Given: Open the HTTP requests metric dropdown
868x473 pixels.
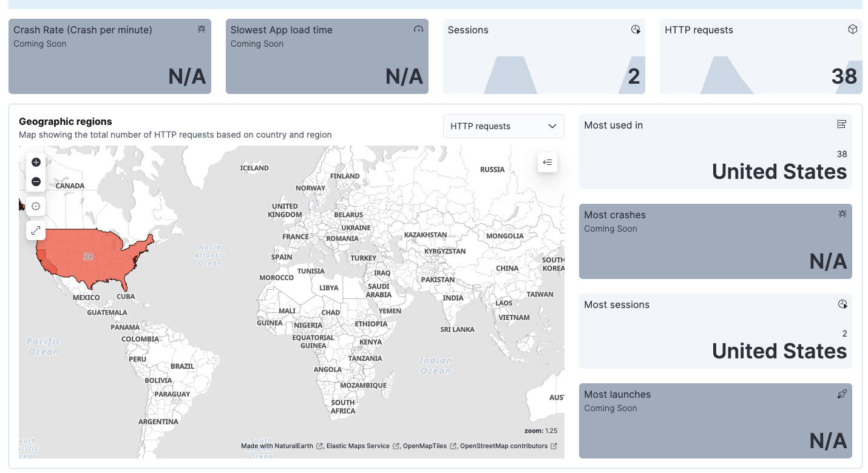Looking at the screenshot, I should click(503, 126).
